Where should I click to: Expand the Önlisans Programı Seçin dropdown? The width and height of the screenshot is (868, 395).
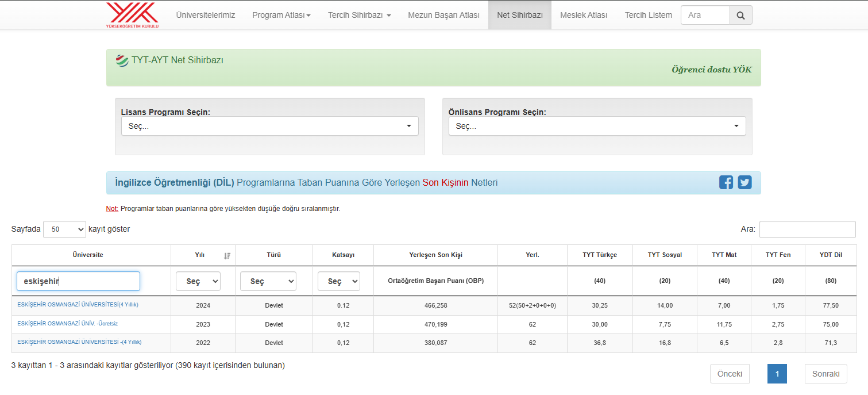597,126
